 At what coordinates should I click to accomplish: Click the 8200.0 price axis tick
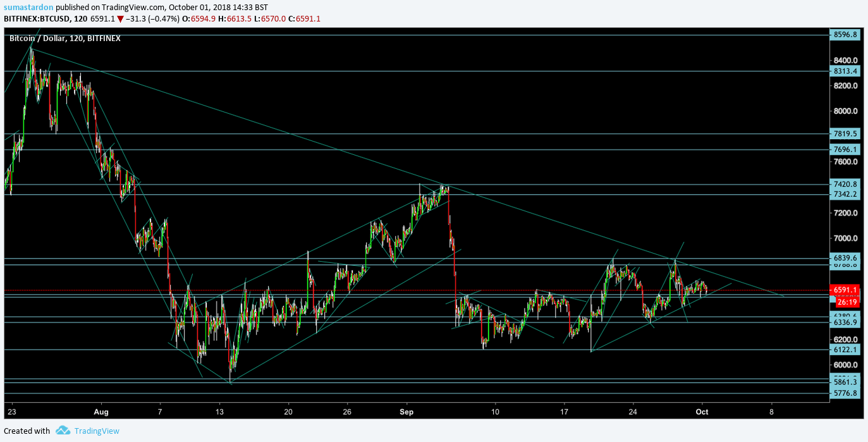pos(847,86)
